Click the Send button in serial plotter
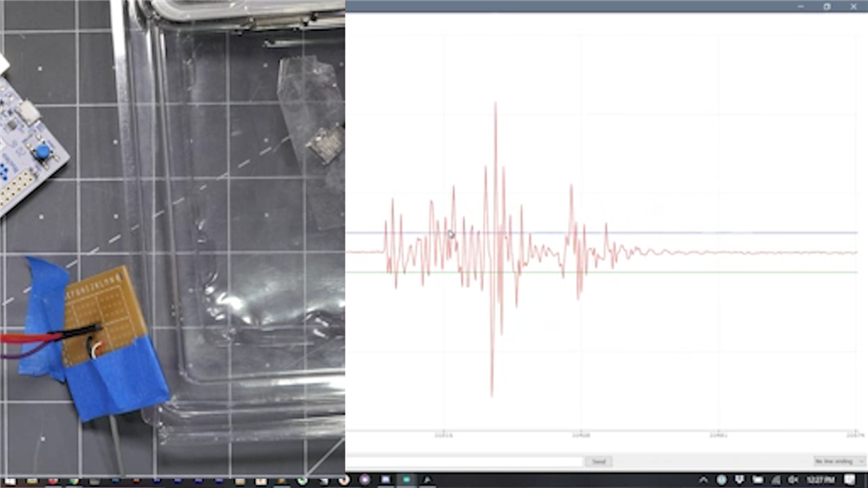 coord(598,461)
